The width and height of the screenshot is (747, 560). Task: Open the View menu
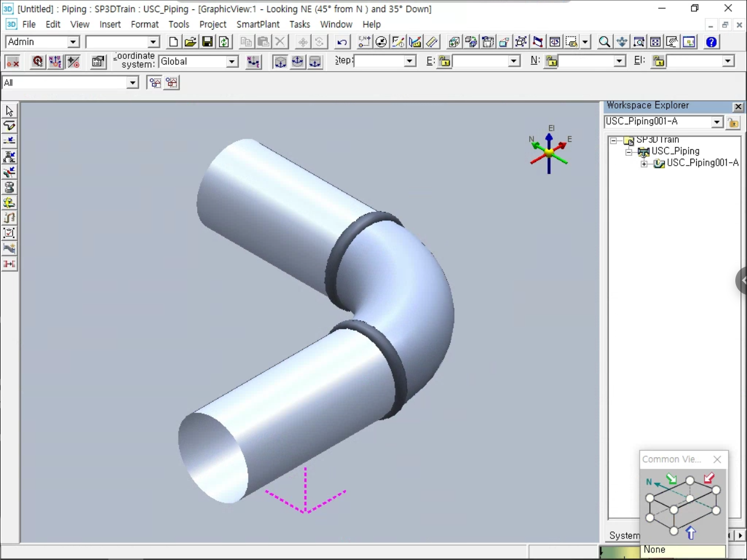(x=80, y=24)
